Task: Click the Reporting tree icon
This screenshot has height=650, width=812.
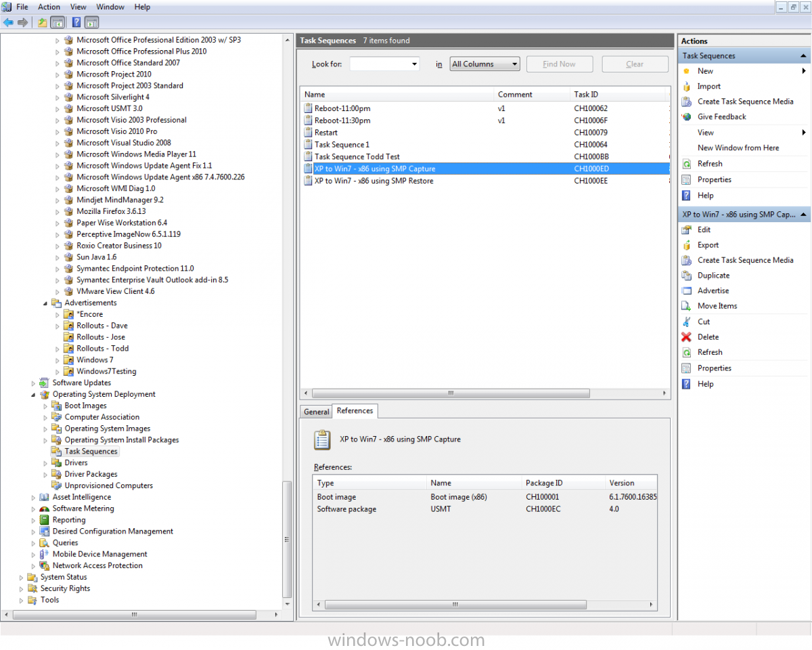Action: point(45,521)
